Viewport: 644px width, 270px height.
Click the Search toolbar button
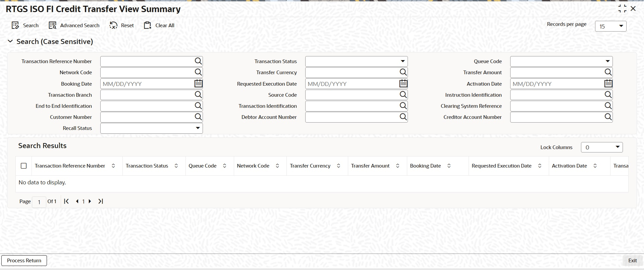tap(25, 26)
